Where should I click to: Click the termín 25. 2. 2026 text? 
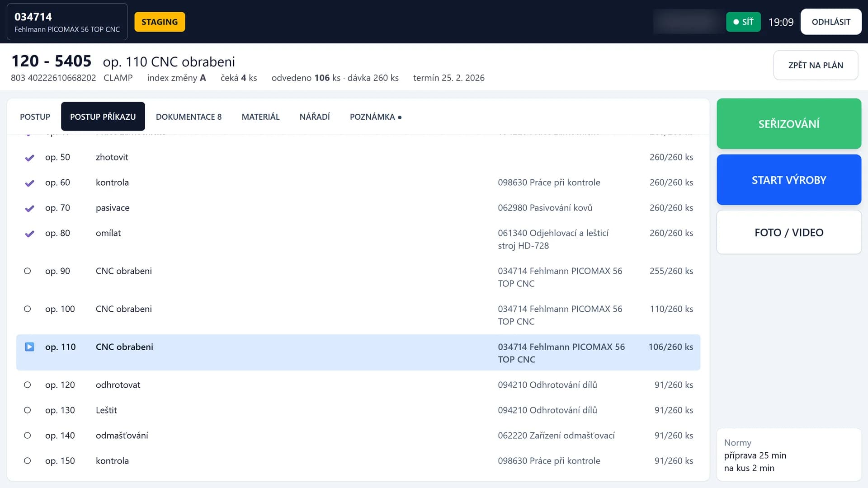(x=448, y=78)
